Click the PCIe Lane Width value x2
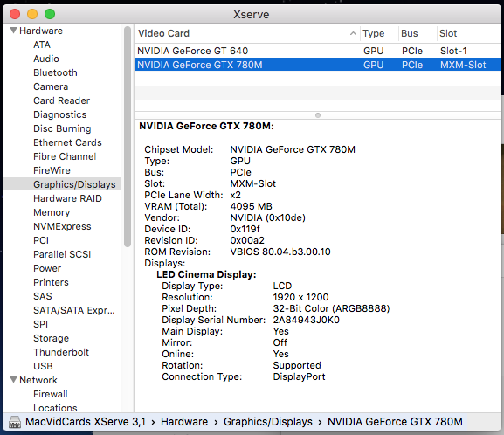This screenshot has height=435, width=504. click(x=235, y=195)
